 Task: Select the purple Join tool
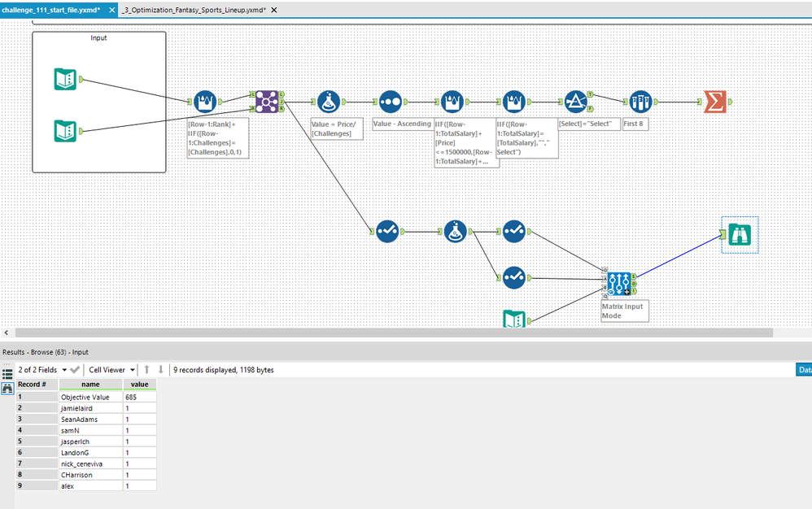267,102
